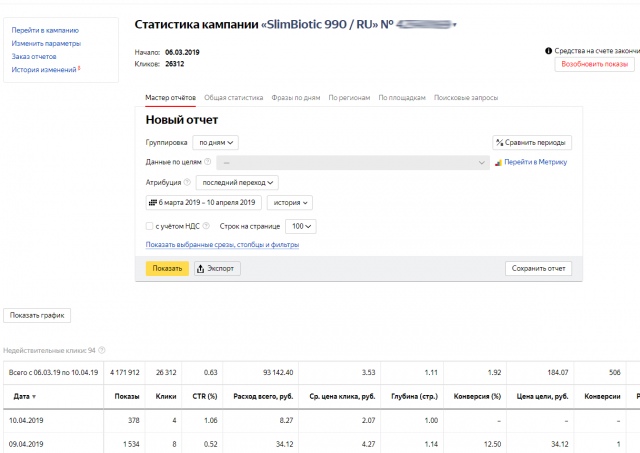This screenshot has width=640, height=453.
Task: Switch to Фразы по дням tab
Action: click(296, 98)
